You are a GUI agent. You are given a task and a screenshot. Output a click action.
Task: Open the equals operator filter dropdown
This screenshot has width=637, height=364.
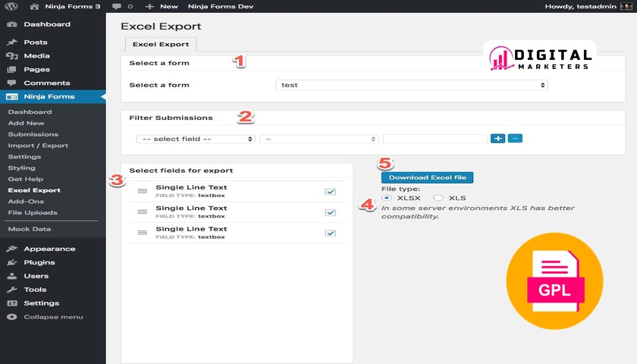click(319, 139)
